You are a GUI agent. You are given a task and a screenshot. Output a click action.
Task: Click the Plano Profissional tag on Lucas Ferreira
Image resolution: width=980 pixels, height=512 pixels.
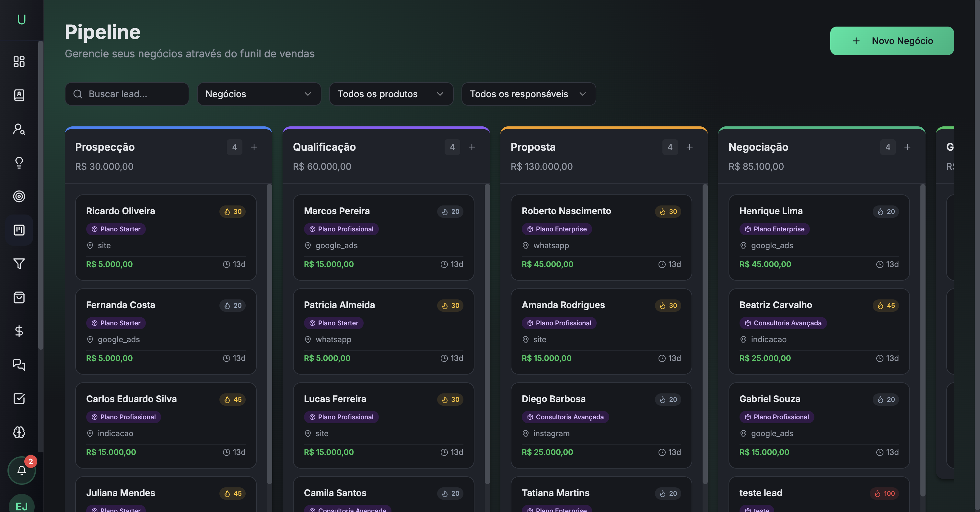[341, 417]
